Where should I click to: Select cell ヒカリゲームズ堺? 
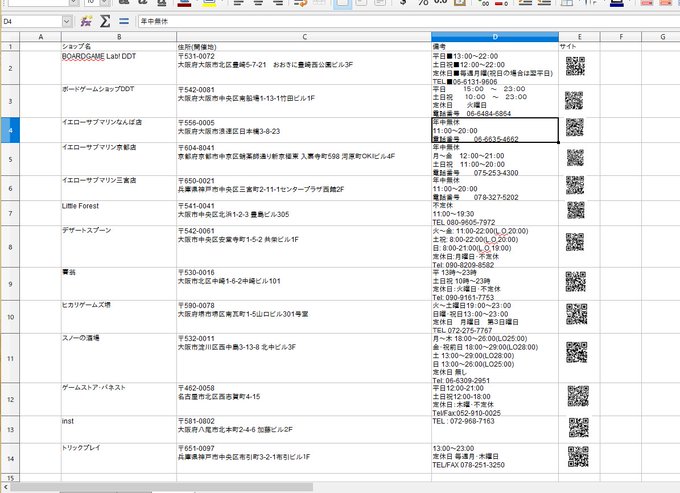coord(119,317)
